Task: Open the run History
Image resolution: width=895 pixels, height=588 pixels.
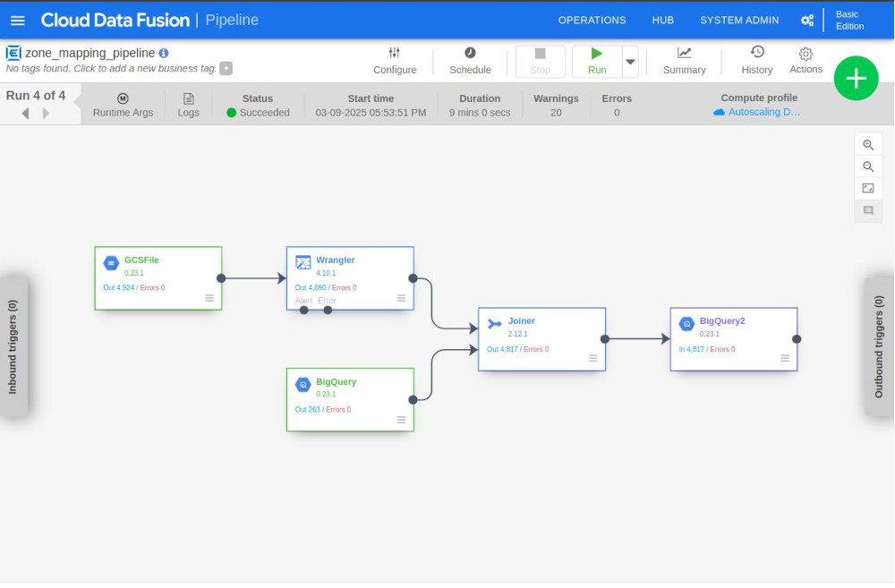Action: click(x=757, y=61)
